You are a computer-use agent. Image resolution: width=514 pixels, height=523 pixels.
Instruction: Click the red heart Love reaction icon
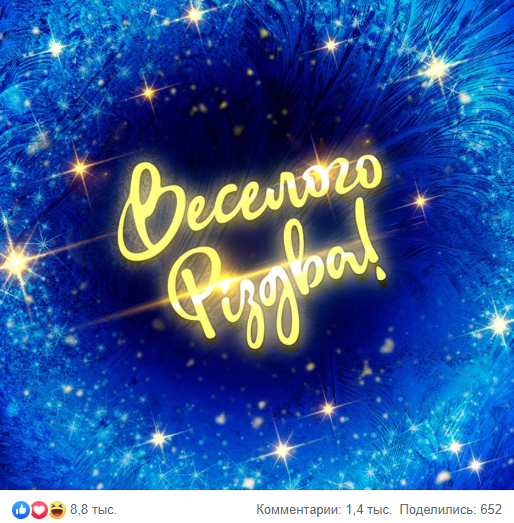pos(39,510)
